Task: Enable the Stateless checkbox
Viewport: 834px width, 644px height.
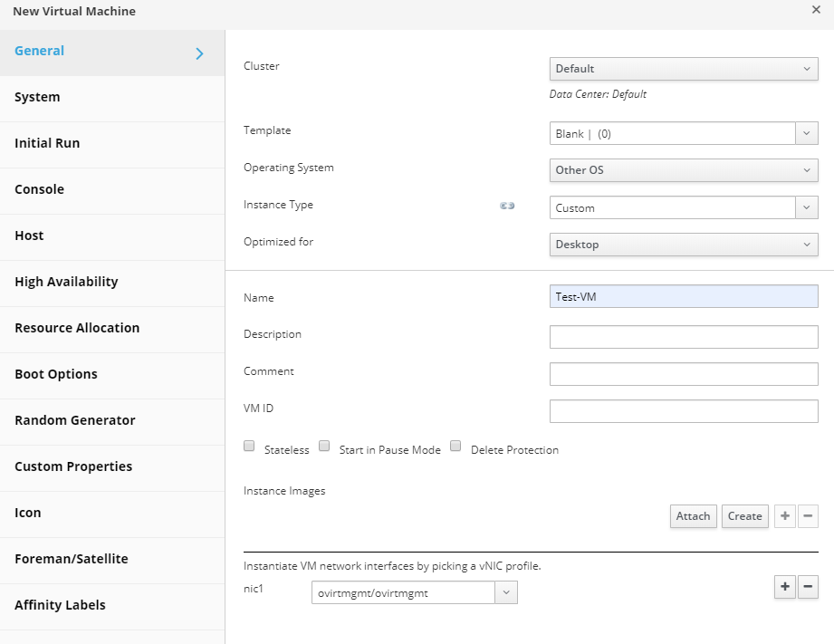Action: point(250,447)
